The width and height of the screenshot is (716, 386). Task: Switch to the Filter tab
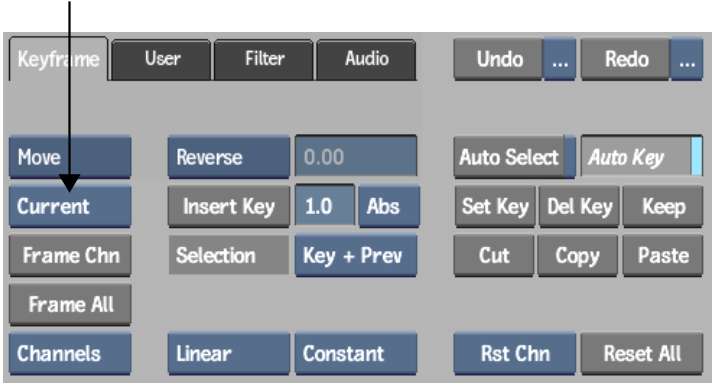click(x=264, y=60)
